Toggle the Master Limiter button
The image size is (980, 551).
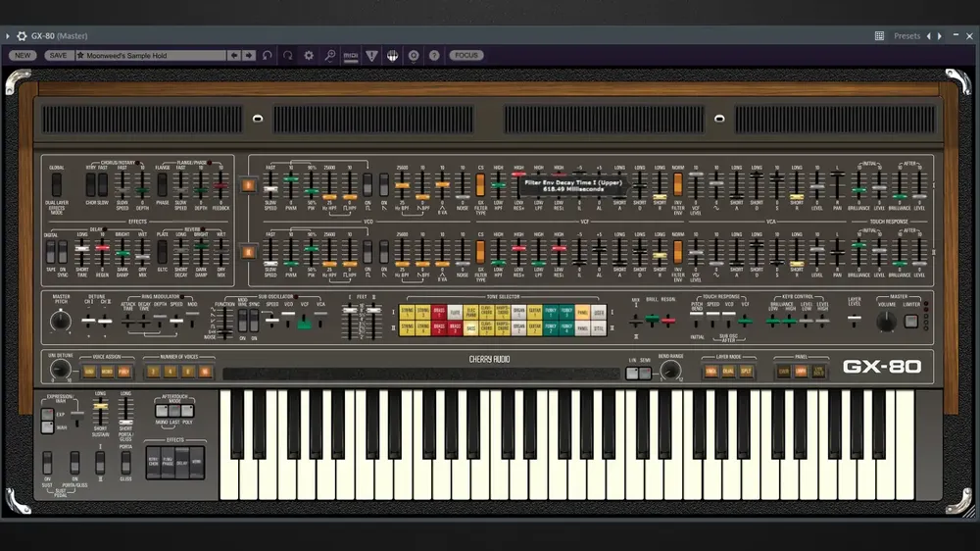[911, 321]
